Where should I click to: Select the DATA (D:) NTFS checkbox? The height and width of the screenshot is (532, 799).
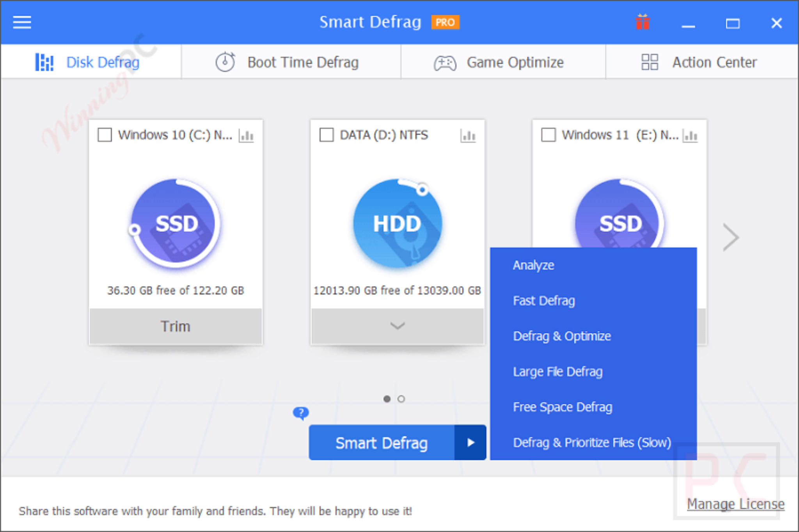coord(327,135)
